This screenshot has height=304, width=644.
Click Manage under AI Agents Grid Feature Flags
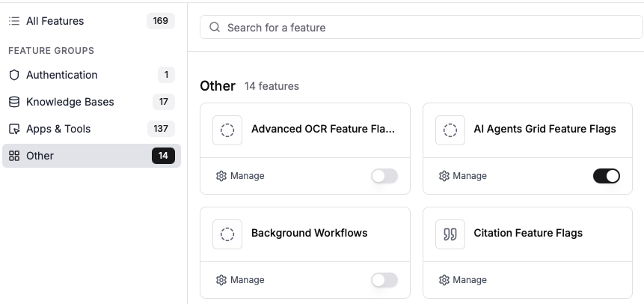(x=462, y=176)
